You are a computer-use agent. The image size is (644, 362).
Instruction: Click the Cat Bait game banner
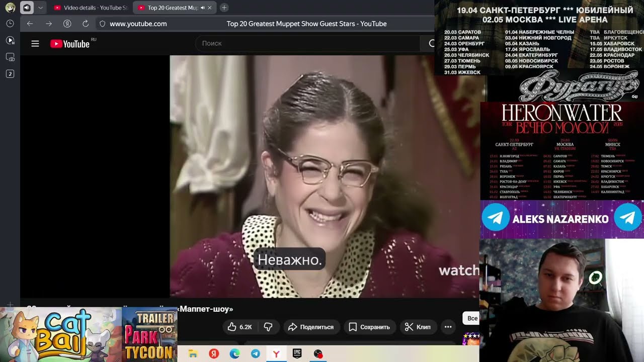pyautogui.click(x=60, y=335)
